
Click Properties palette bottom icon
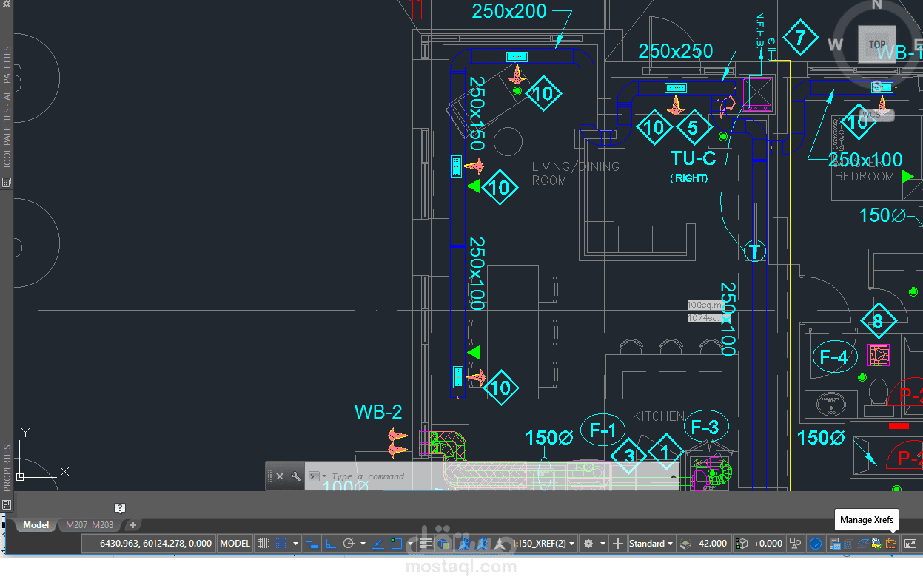pyautogui.click(x=7, y=504)
